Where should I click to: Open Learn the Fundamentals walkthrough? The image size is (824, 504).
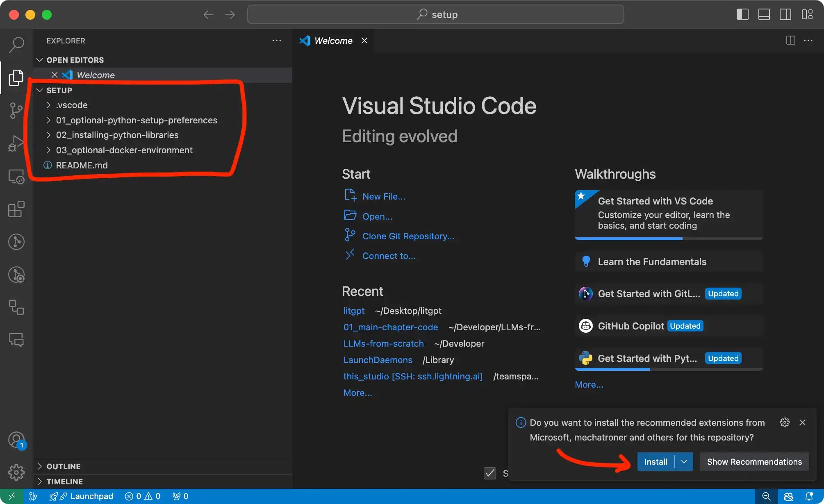[669, 261]
